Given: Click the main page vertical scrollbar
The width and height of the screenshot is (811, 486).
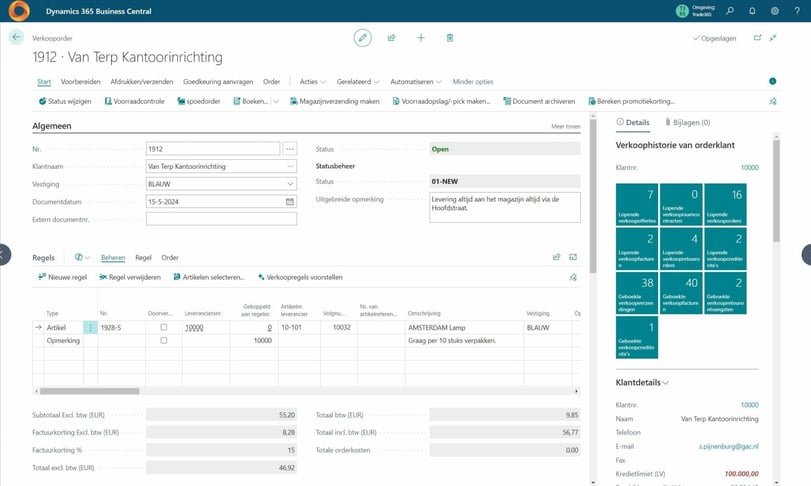Looking at the screenshot, I should (x=593, y=196).
